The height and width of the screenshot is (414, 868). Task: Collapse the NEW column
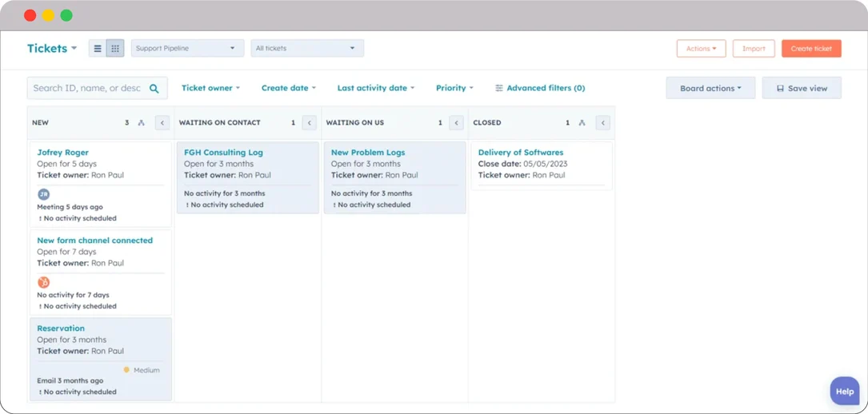pyautogui.click(x=162, y=123)
